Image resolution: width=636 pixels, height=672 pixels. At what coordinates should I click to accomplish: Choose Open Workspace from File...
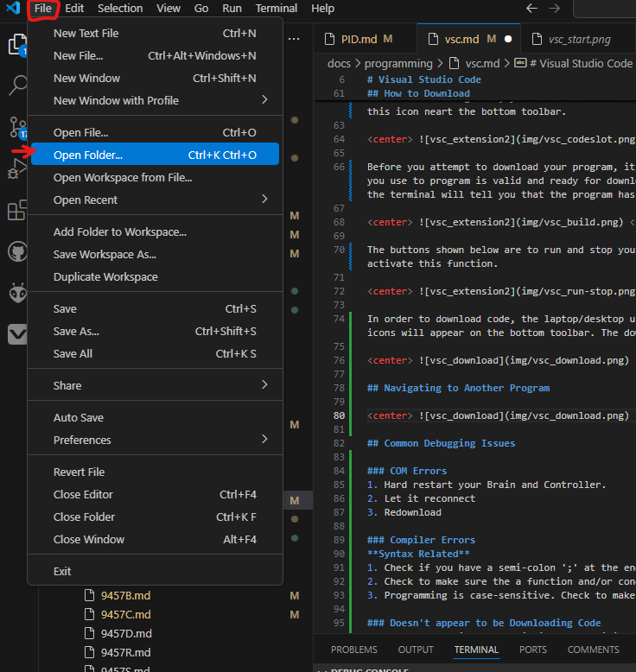click(155, 177)
